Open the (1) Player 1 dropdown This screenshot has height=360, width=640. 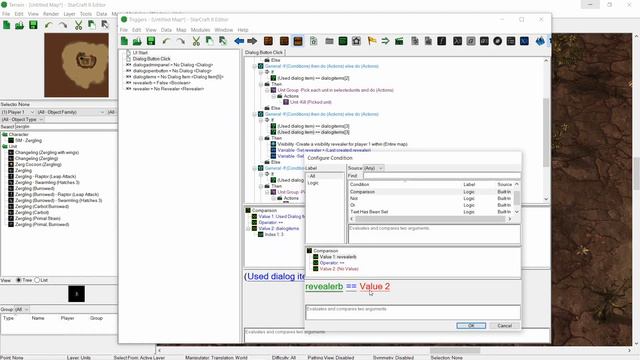tap(18, 112)
